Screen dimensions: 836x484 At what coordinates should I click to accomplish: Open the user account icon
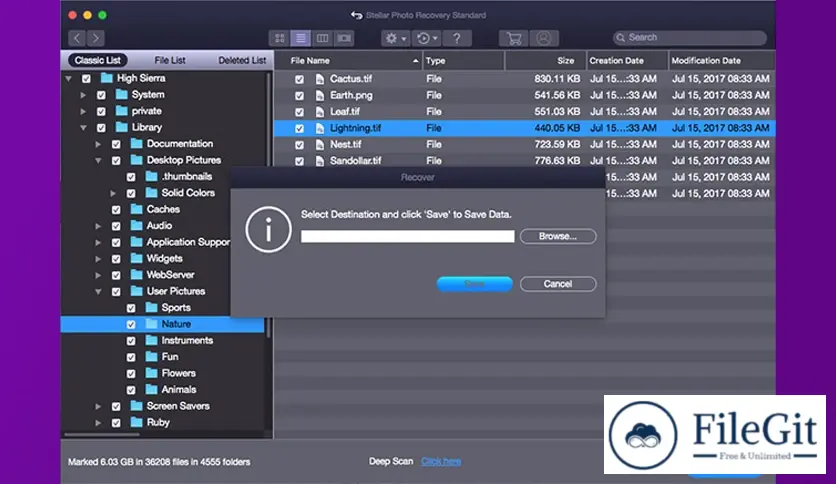pos(544,38)
